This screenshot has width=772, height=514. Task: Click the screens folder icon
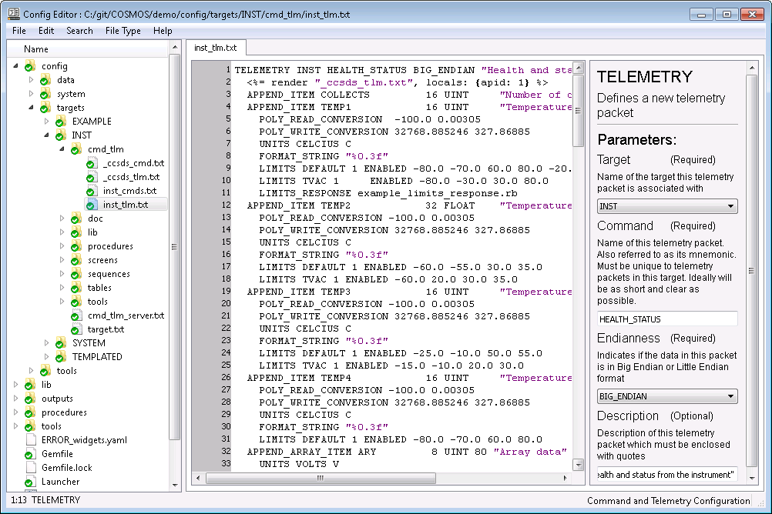76,260
